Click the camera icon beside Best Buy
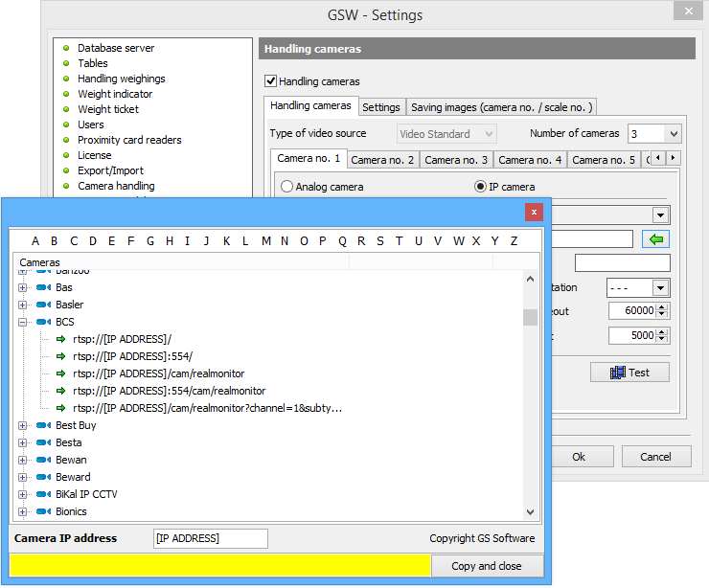This screenshot has height=588, width=709. [x=43, y=425]
